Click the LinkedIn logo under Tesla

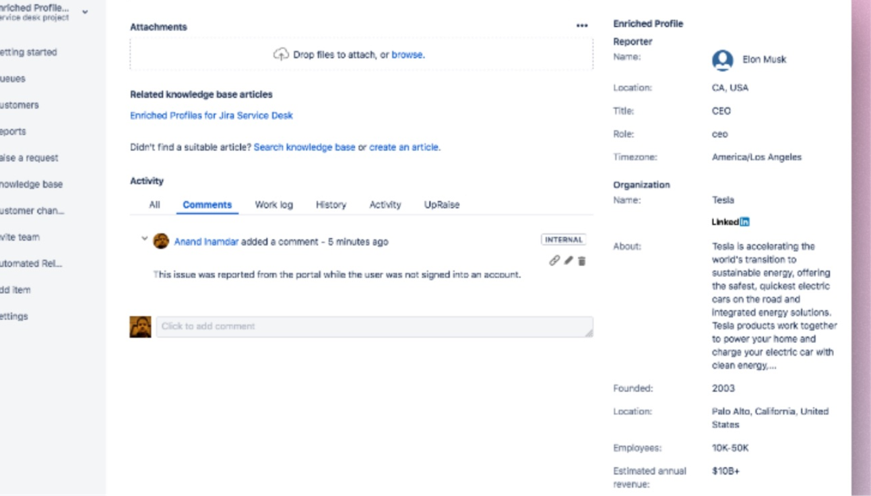coord(730,222)
